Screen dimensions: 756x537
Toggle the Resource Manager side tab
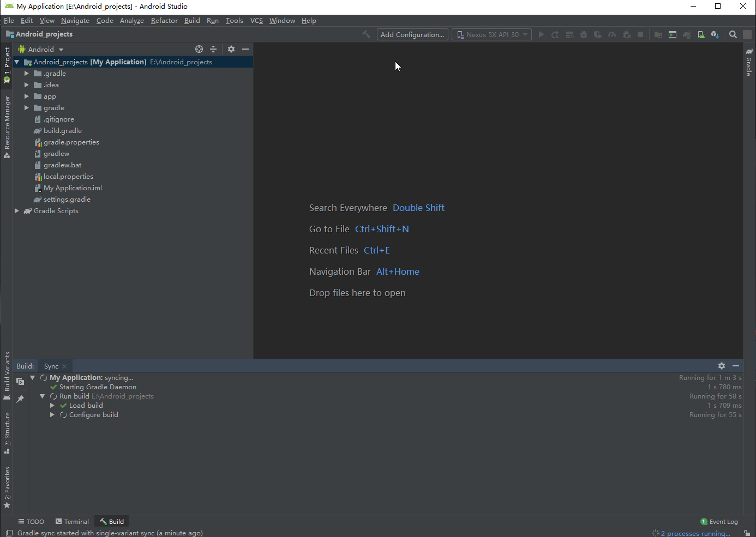(7, 127)
